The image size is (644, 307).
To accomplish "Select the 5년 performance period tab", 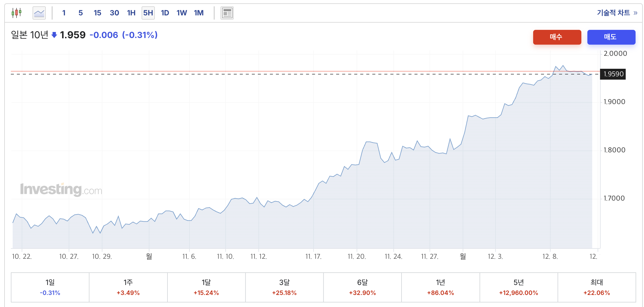I will click(x=519, y=287).
